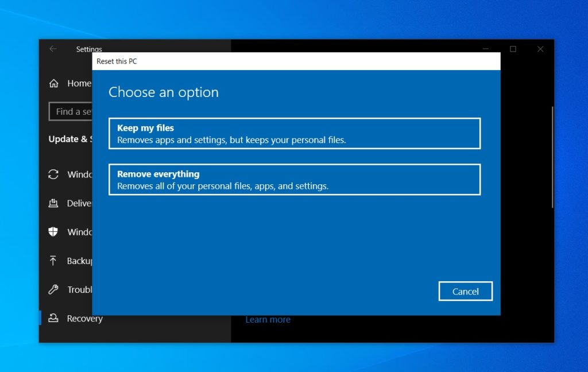Viewport: 588px width, 372px height.
Task: Click the Choose an option heading
Action: click(164, 92)
